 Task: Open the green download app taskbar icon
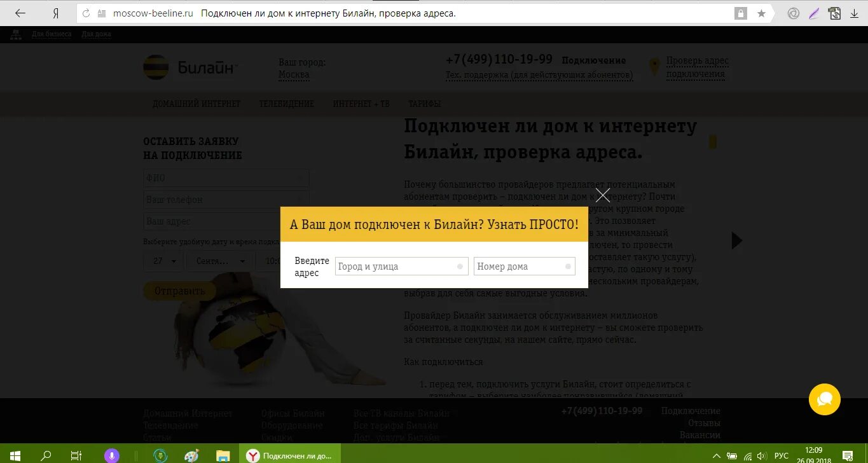pos(160,455)
